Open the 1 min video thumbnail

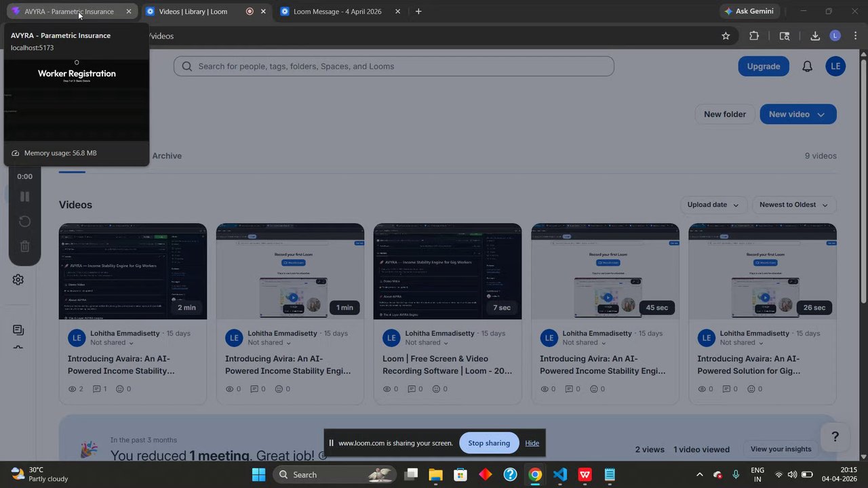click(290, 271)
